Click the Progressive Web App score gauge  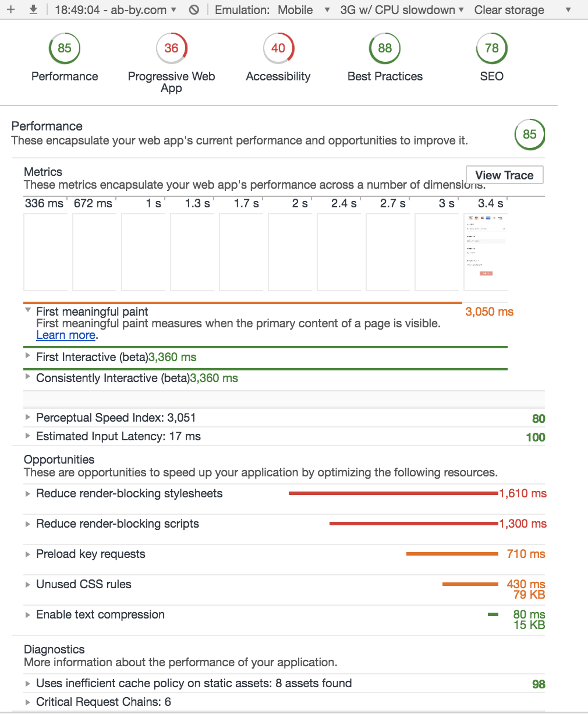point(171,48)
